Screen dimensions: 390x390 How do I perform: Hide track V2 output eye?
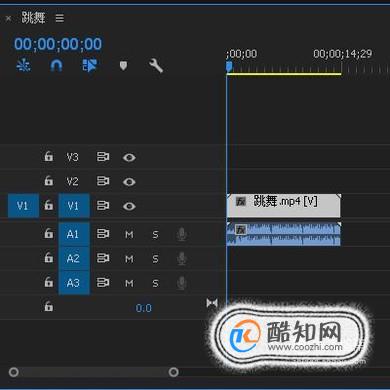129,182
